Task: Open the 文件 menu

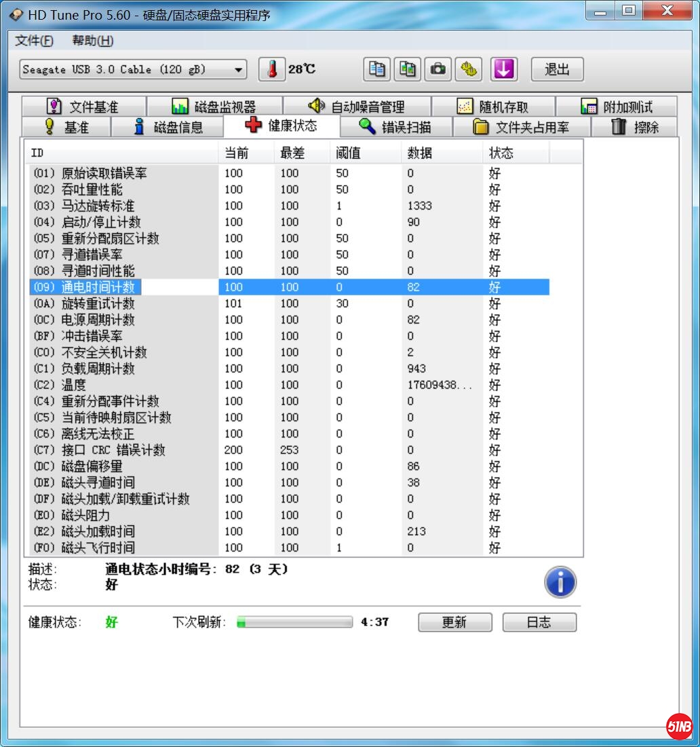Action: coord(34,41)
